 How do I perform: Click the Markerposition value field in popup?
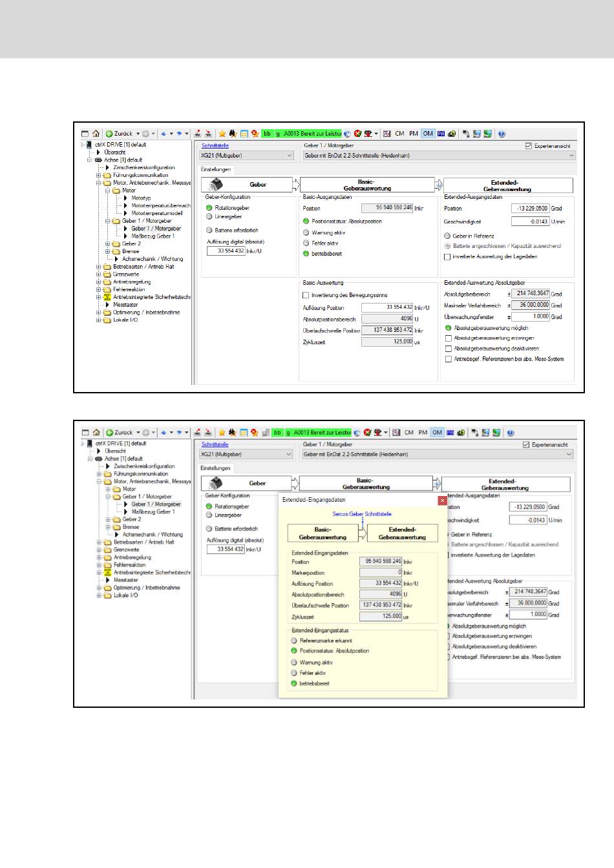(x=381, y=572)
